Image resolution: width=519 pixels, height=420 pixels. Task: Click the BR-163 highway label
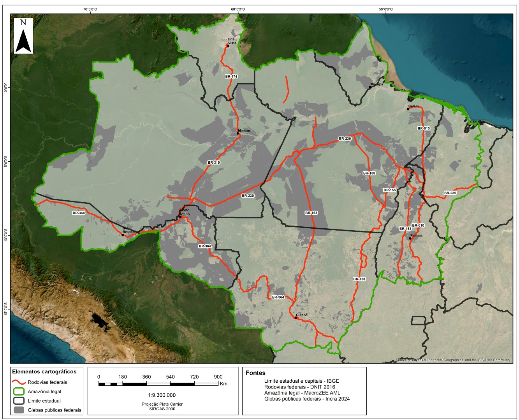click(311, 213)
